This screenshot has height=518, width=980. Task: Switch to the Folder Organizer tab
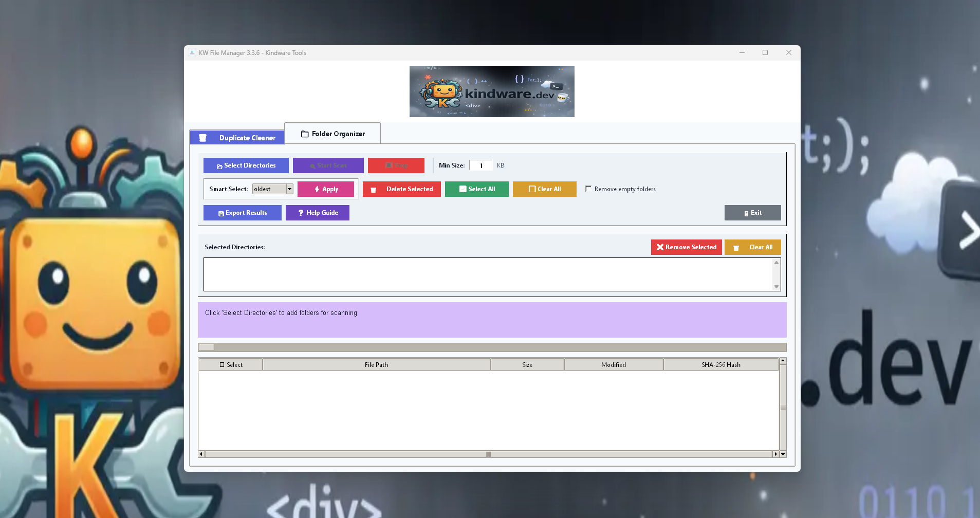click(x=332, y=134)
